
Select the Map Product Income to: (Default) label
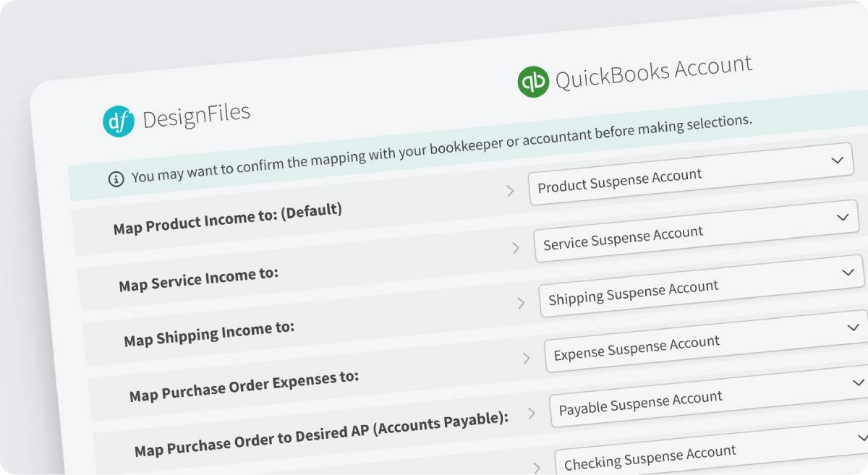227,218
